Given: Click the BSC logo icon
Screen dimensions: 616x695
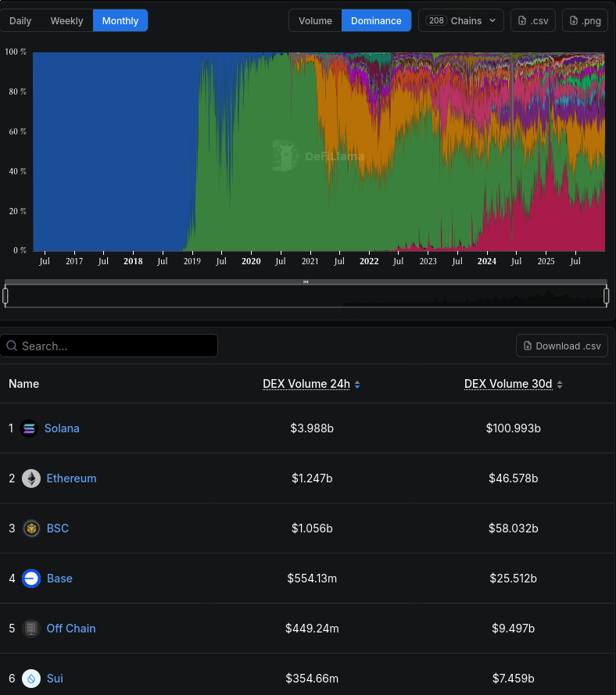Looking at the screenshot, I should 31,528.
